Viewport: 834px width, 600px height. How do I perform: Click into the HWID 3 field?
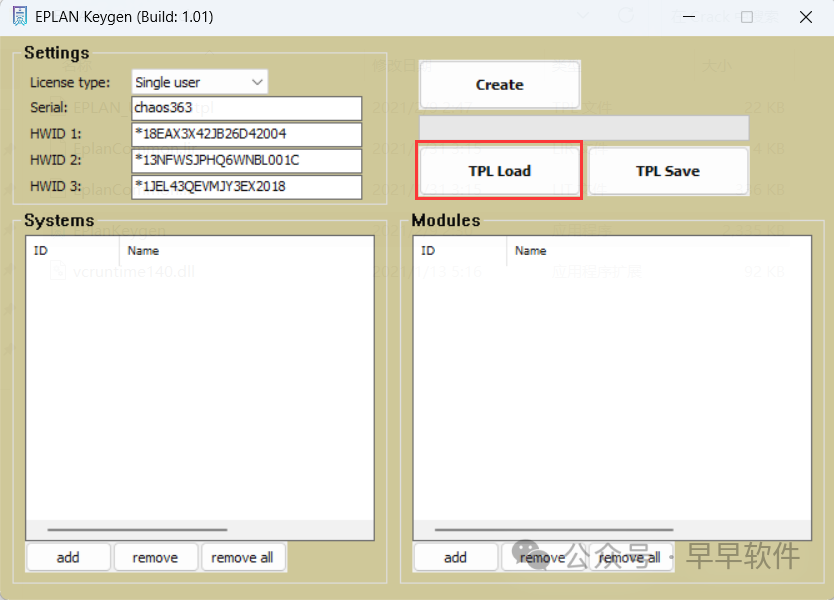click(x=246, y=186)
